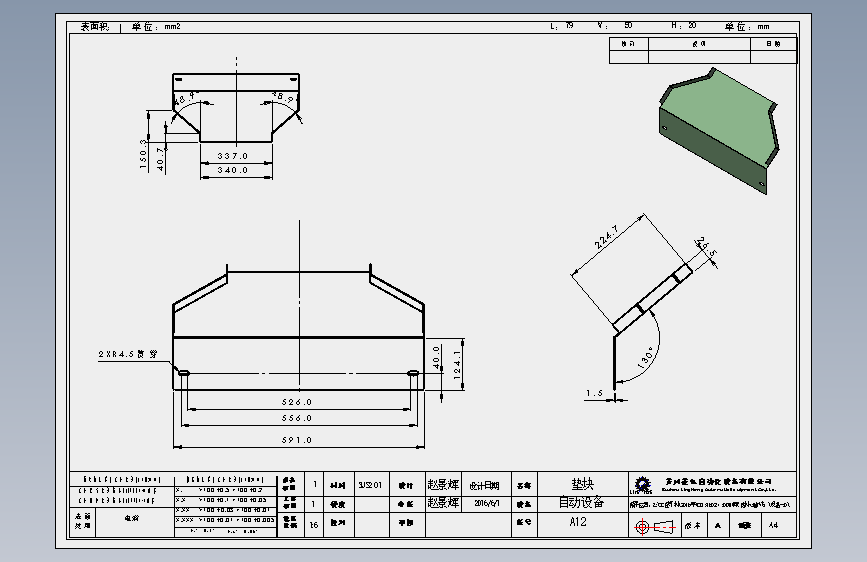Image resolution: width=867 pixels, height=562 pixels.
Task: Click the right slotted hole in front view
Action: [x=412, y=373]
